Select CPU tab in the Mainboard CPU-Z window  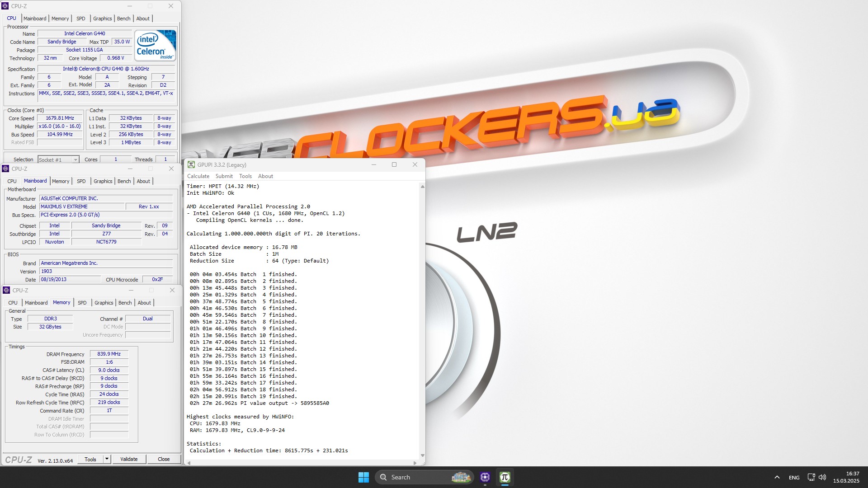coord(12,181)
